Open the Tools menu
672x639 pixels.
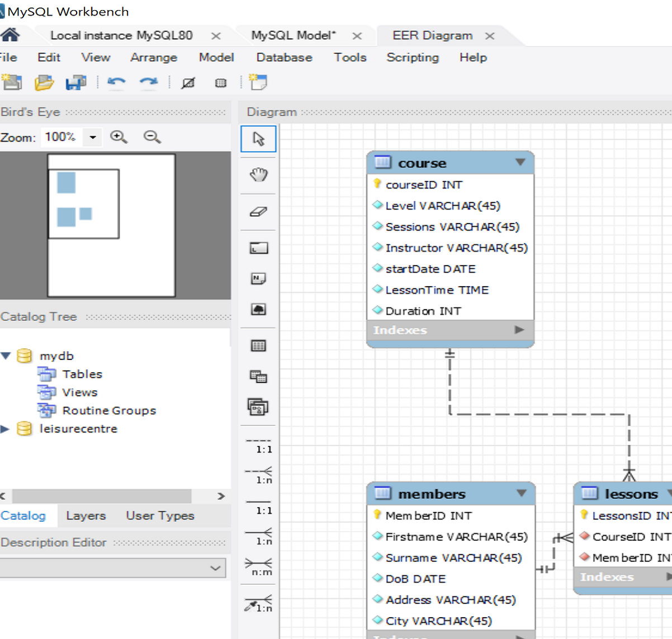pos(350,58)
